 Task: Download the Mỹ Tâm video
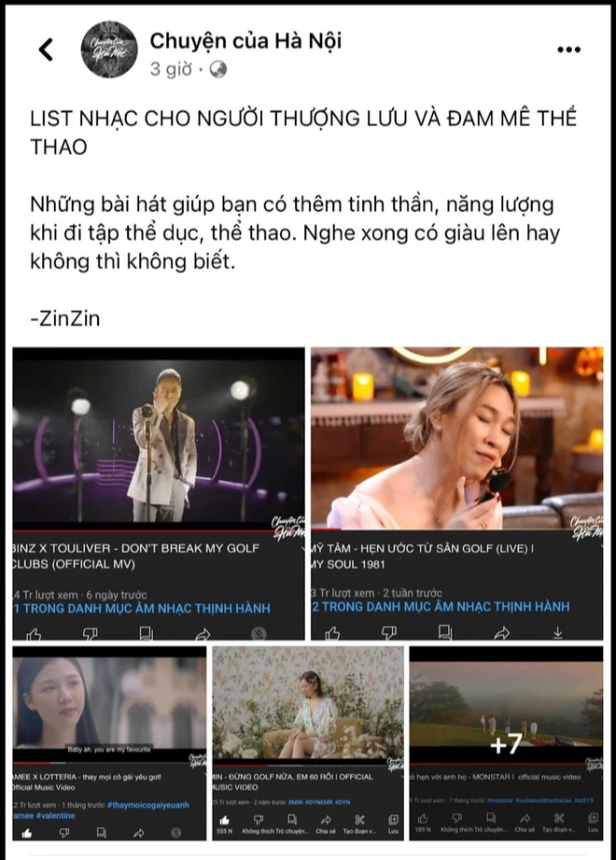[x=557, y=633]
